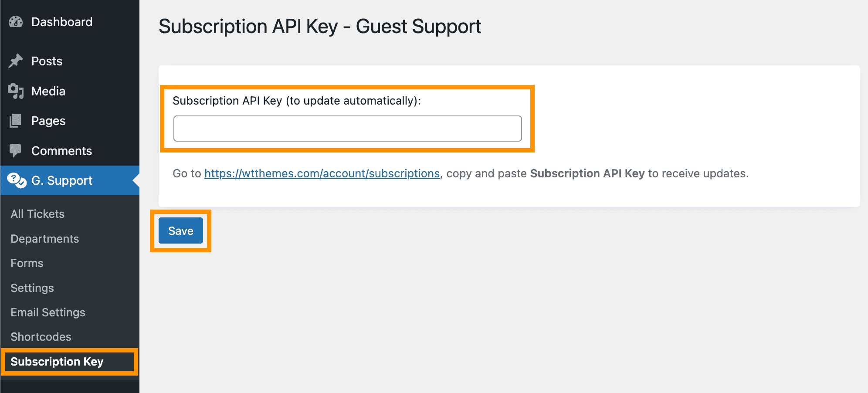
Task: Open the Media menu label
Action: point(48,91)
